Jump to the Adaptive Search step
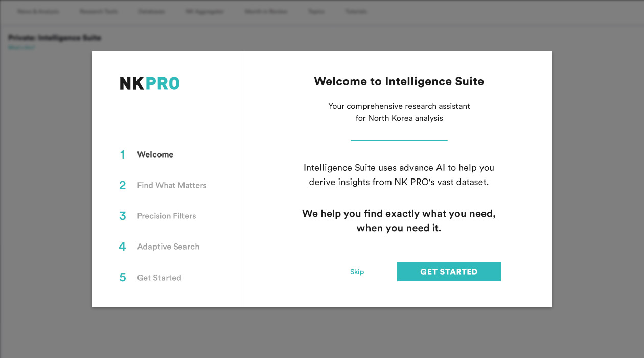 pyautogui.click(x=168, y=247)
